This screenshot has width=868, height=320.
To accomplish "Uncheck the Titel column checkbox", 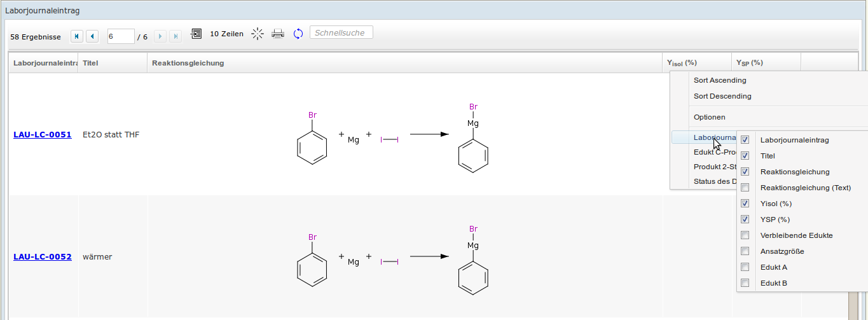I will tap(745, 156).
